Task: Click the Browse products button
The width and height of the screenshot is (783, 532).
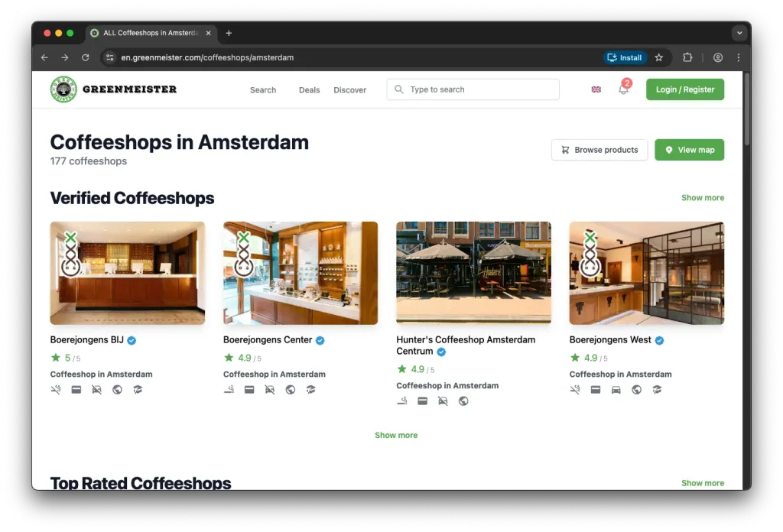Action: [x=599, y=149]
